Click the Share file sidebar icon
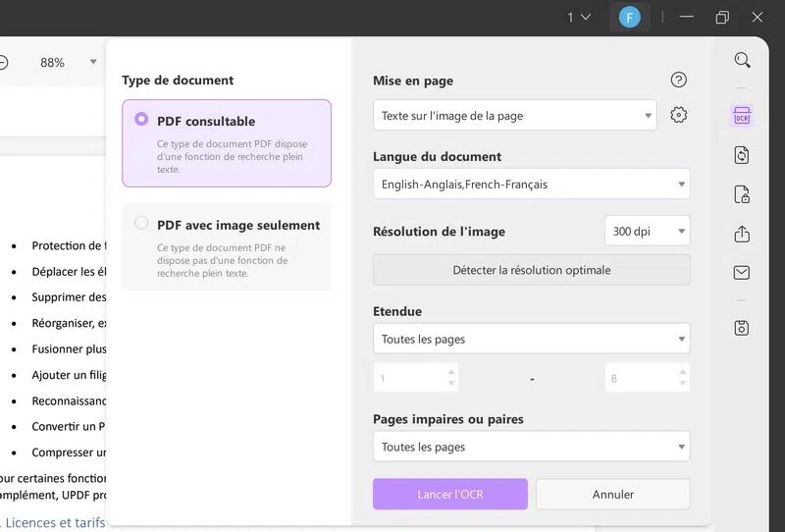 point(742,234)
